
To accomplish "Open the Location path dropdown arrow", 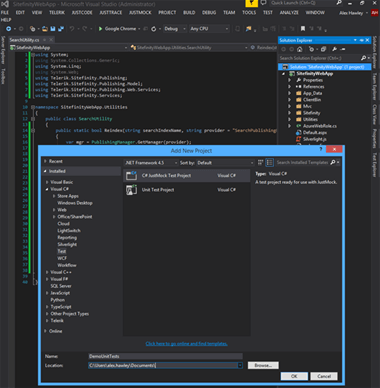I will coord(240,366).
